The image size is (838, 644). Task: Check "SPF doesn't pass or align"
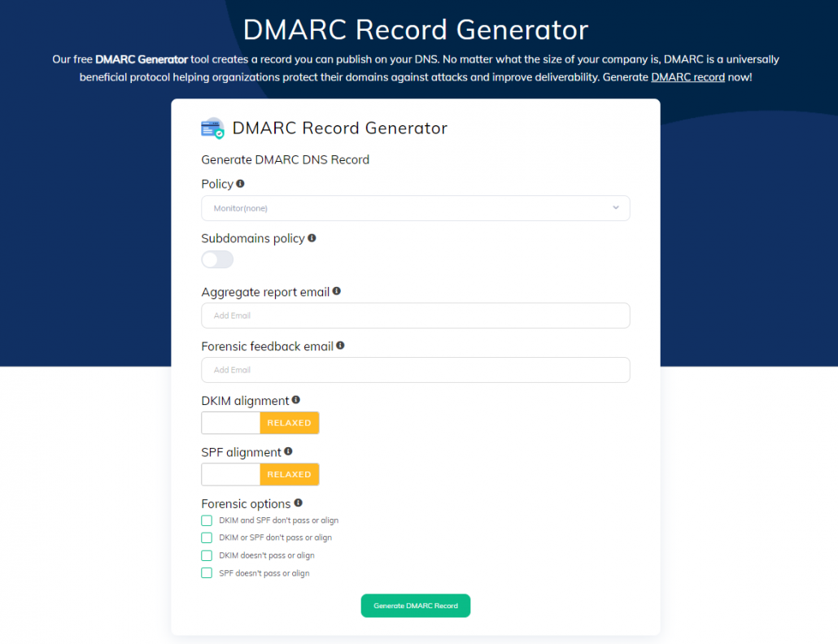(207, 572)
